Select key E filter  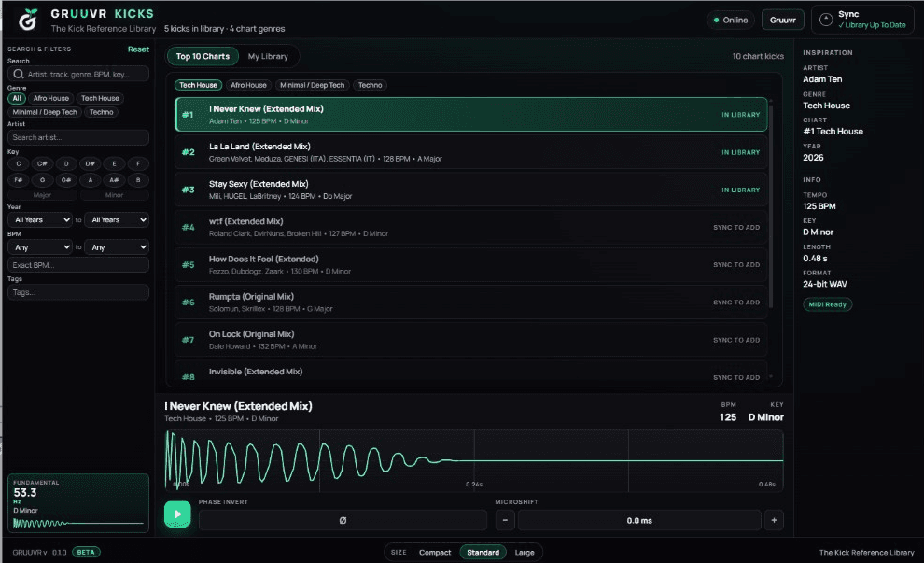pos(114,164)
